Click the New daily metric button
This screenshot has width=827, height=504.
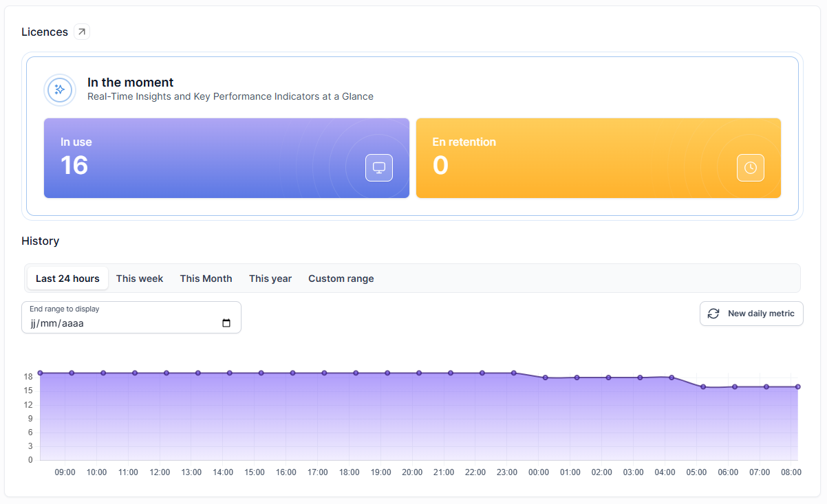(x=751, y=314)
